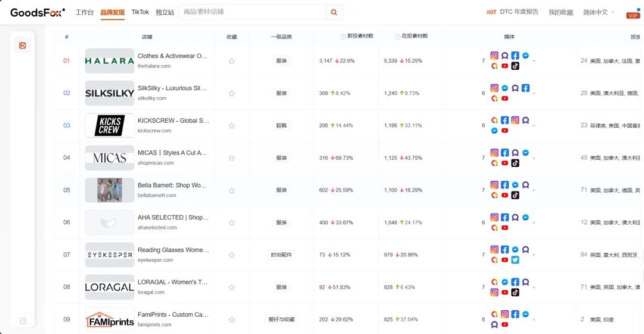Open the 简体中文 language dropdown
This screenshot has width=644, height=334.
pos(599,13)
